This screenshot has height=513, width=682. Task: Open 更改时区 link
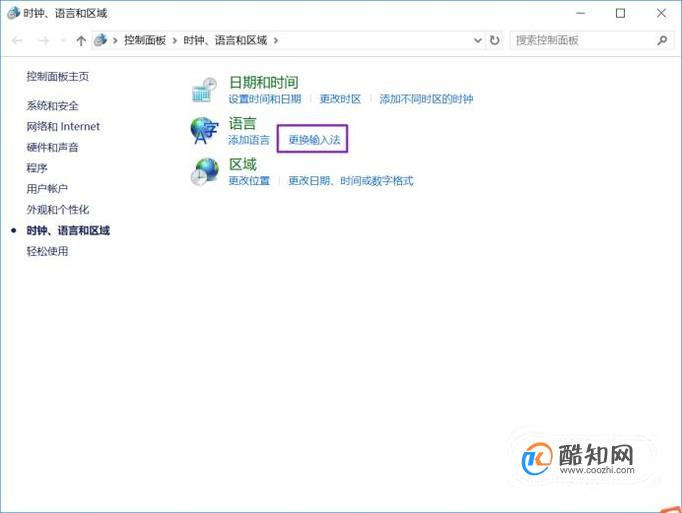(340, 99)
